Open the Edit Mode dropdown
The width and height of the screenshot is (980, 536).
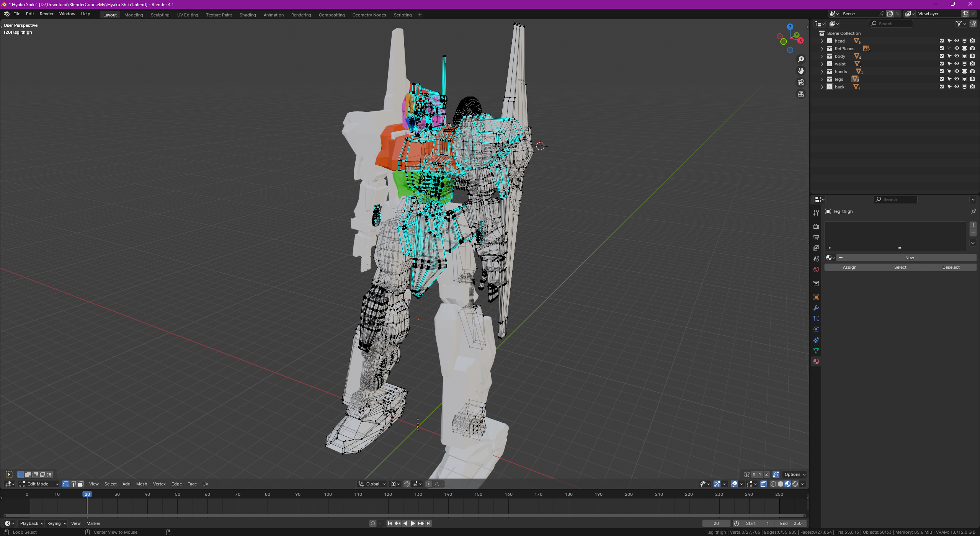click(39, 484)
